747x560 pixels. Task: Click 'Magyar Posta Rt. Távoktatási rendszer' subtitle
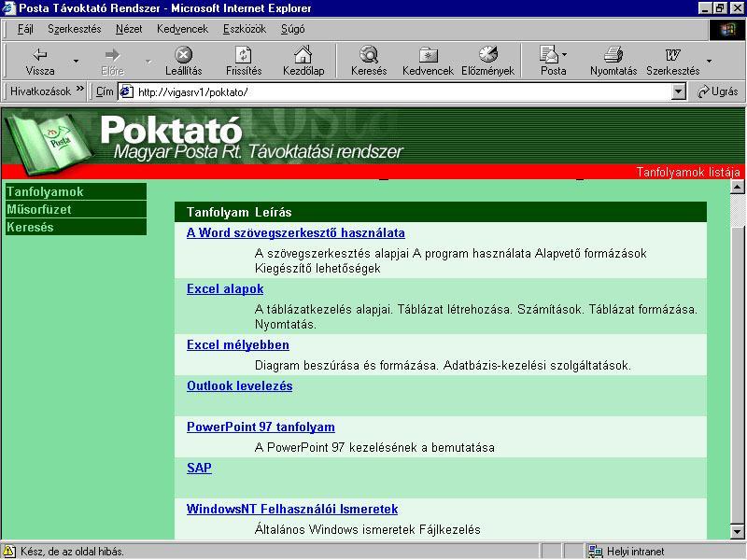click(x=258, y=151)
